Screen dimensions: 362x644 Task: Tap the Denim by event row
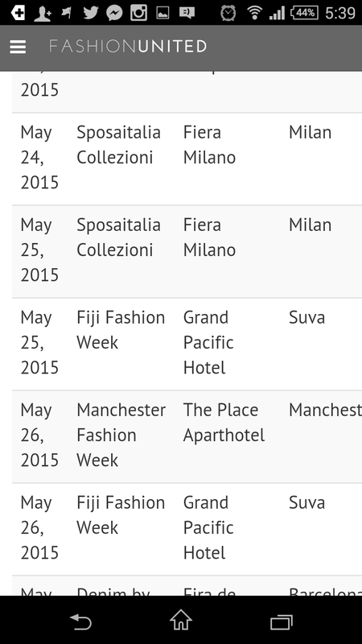(187, 586)
